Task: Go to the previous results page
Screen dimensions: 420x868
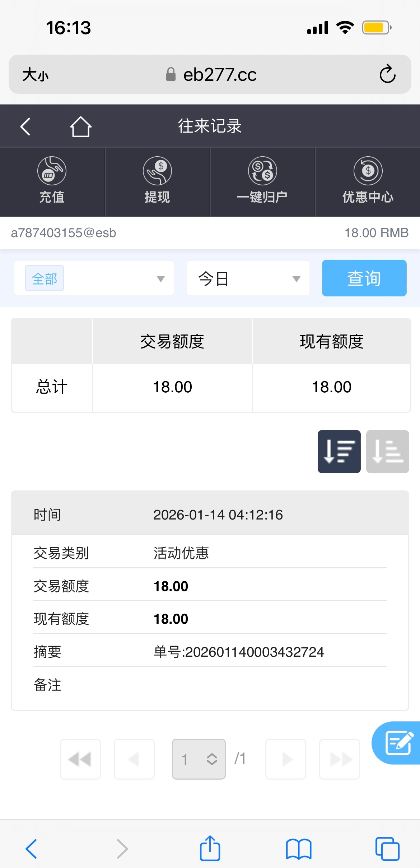Action: (134, 759)
